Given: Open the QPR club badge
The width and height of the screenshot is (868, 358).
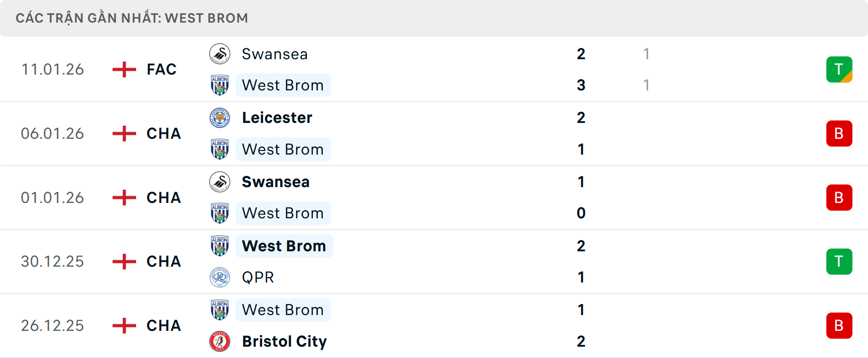Looking at the screenshot, I should pos(220,277).
